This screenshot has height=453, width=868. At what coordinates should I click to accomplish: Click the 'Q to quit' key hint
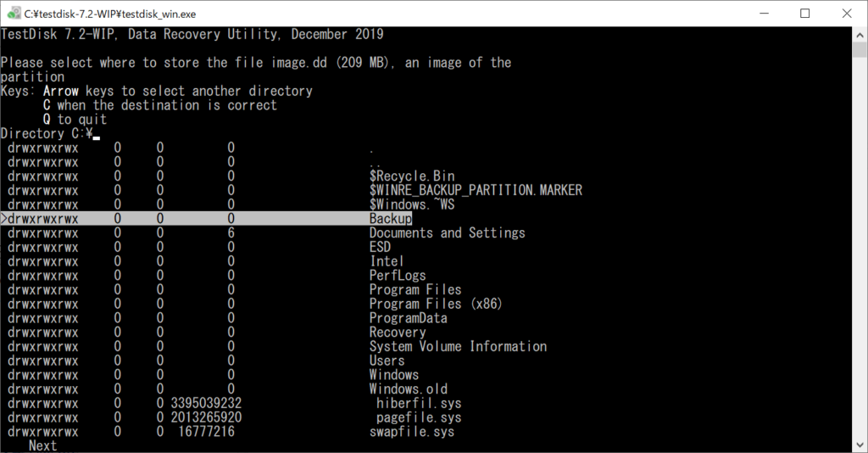pyautogui.click(x=75, y=120)
